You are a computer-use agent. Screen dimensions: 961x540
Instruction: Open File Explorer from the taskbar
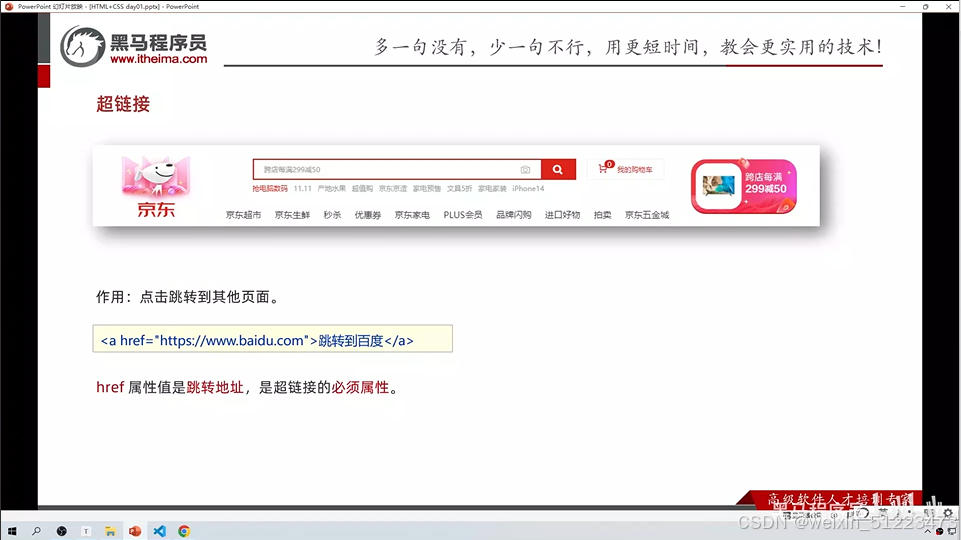point(110,531)
